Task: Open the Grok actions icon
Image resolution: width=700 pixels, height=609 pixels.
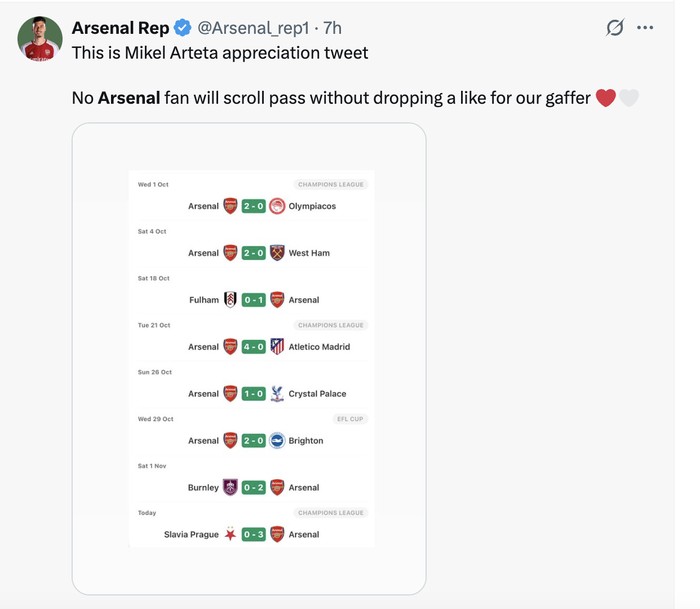Action: point(615,28)
